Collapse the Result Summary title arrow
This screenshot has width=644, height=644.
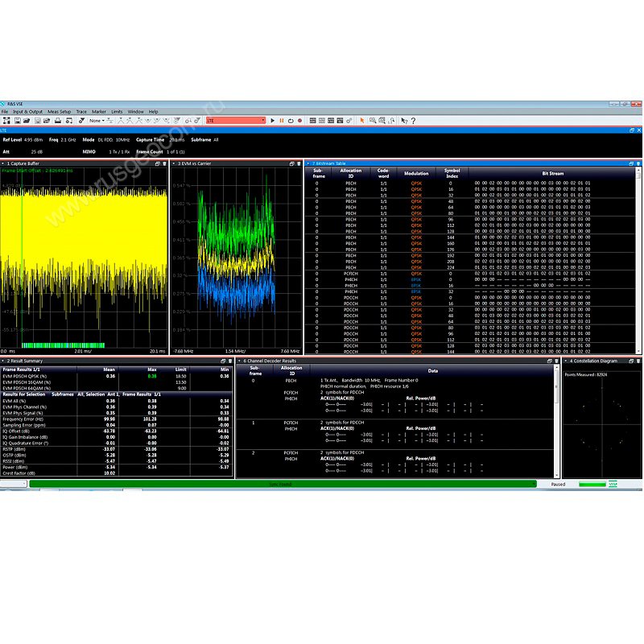3,361
